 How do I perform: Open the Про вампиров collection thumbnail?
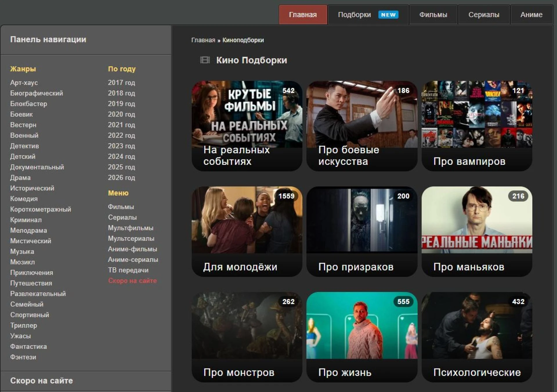(x=477, y=115)
